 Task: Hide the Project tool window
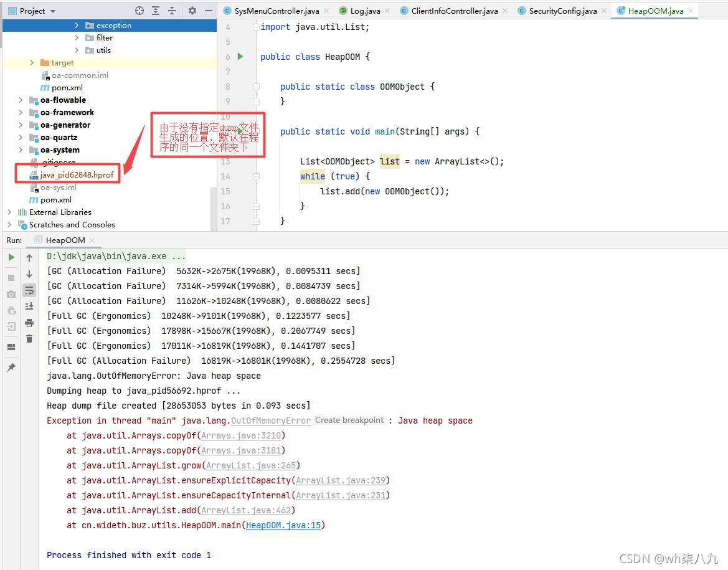209,10
